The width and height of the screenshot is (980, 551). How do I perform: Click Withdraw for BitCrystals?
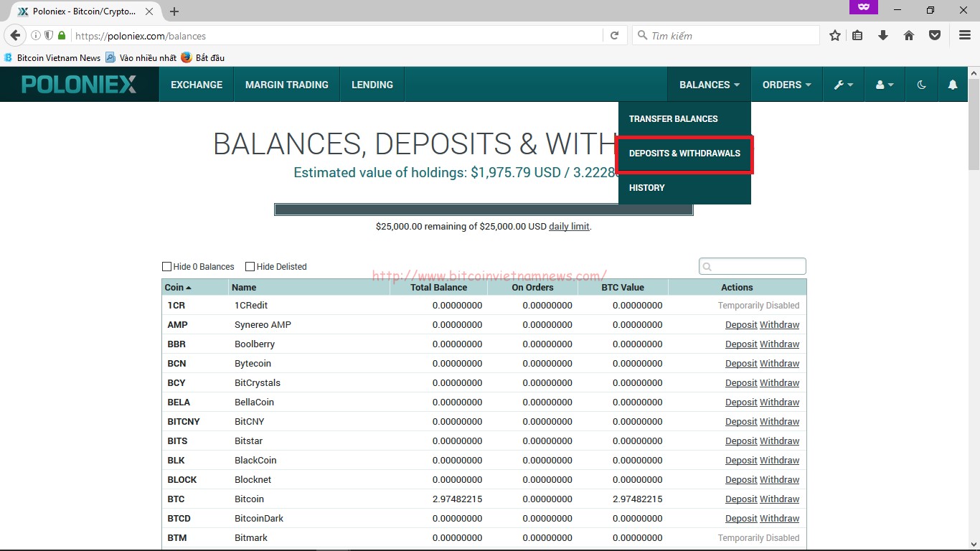[780, 382]
